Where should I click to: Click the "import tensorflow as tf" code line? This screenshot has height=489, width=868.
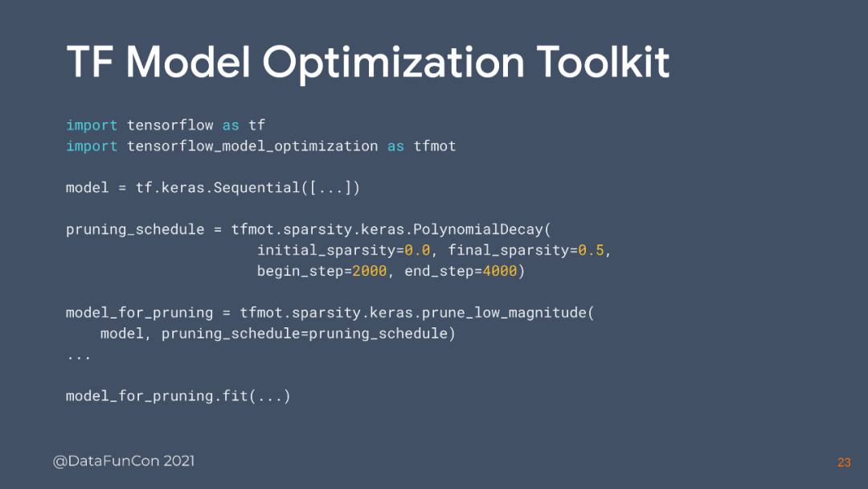[x=165, y=125]
